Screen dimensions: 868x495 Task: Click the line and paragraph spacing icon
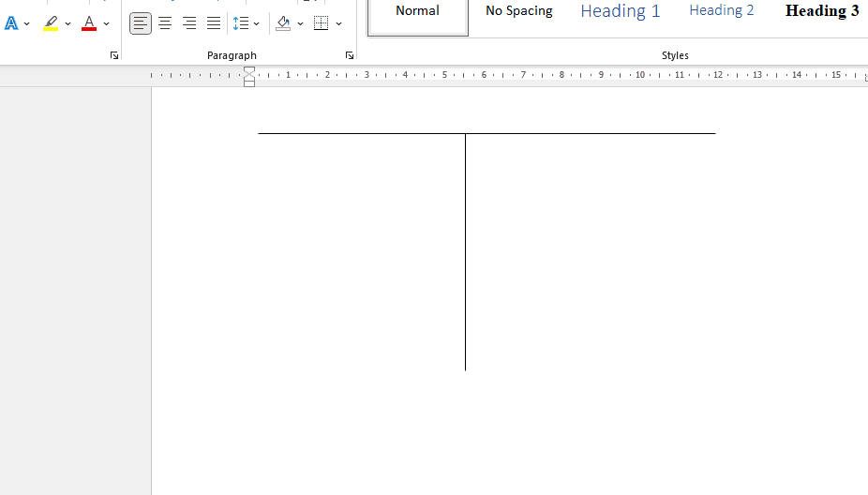coord(241,23)
